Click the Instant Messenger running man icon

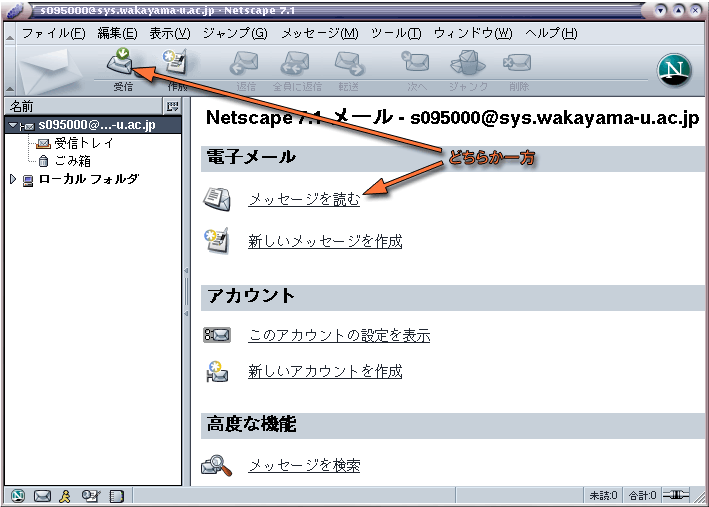click(x=65, y=496)
